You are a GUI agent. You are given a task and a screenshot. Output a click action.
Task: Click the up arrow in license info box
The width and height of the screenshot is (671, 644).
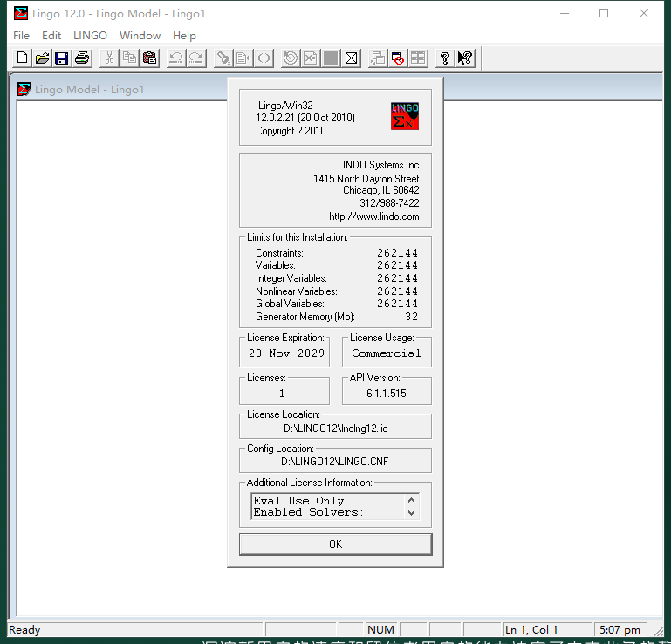point(411,500)
